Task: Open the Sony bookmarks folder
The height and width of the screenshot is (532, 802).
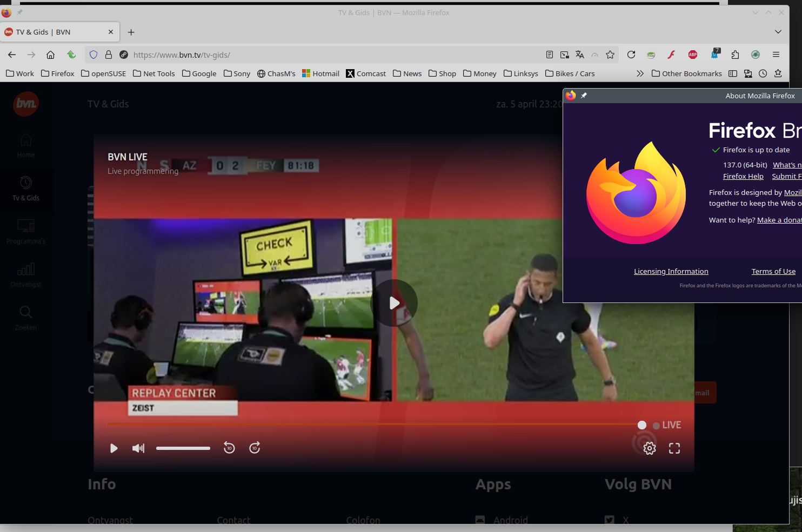Action: tap(237, 73)
